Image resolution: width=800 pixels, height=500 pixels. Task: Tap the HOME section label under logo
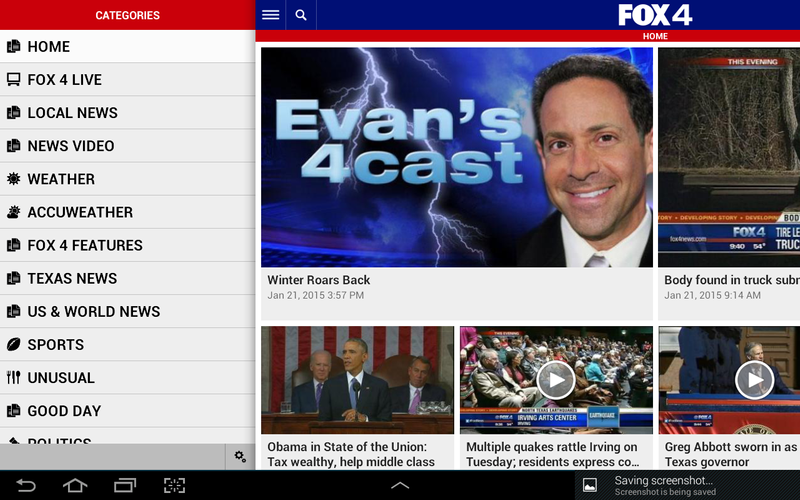pyautogui.click(x=655, y=36)
